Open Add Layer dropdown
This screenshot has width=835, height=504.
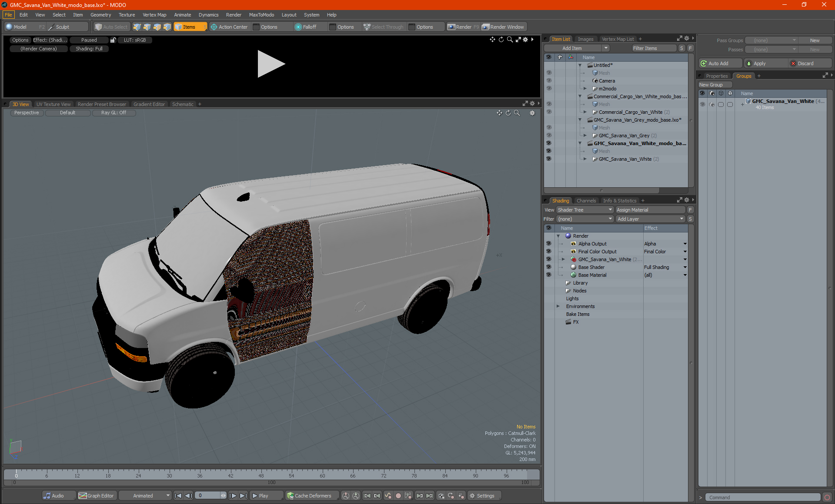coord(651,219)
